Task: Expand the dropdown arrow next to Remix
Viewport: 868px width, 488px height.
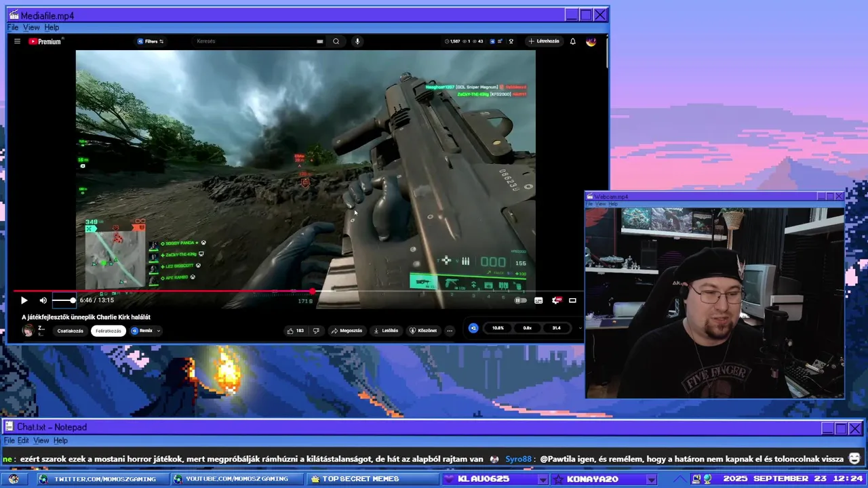Action: coord(159,331)
